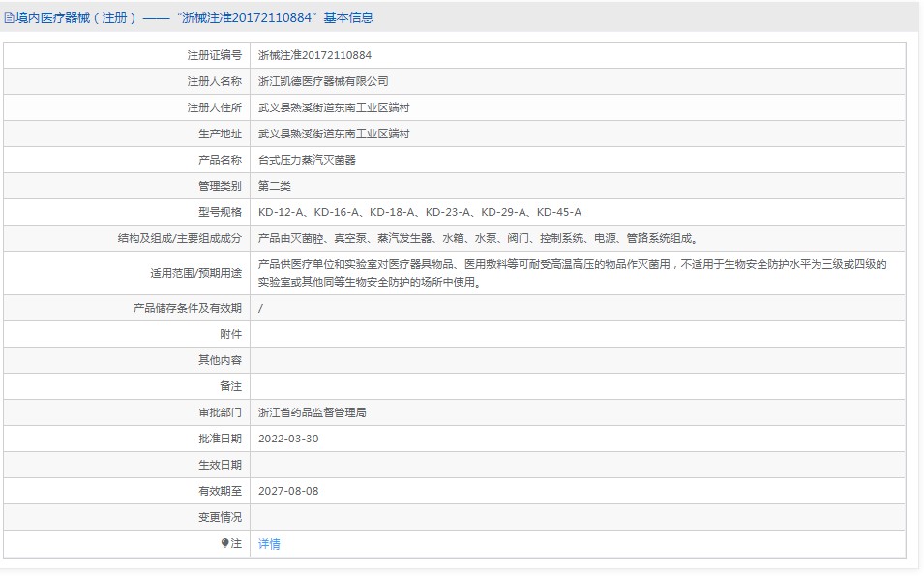Click the lightbulb icon next to 注 label
Screen dimensions: 924x576
point(224,544)
